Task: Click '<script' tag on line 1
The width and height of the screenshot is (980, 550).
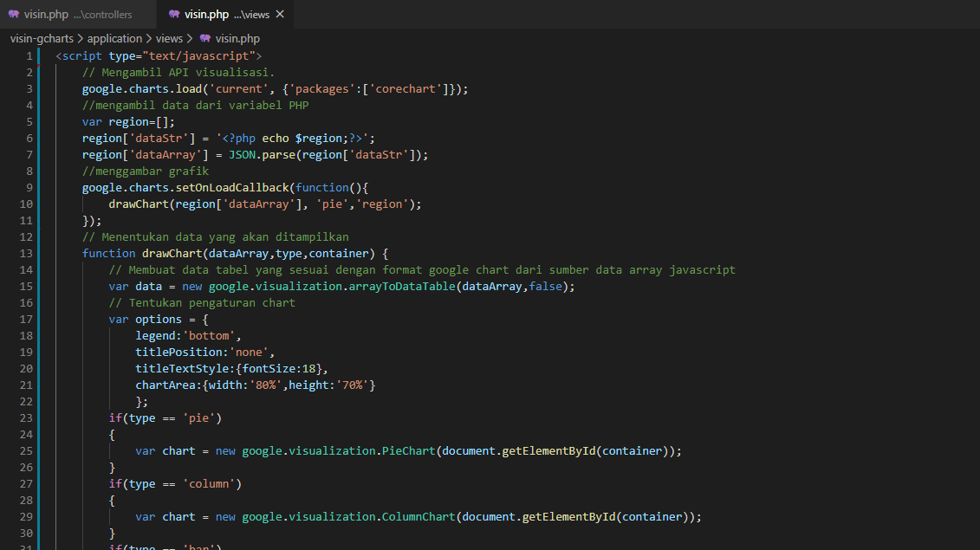Action: point(79,55)
